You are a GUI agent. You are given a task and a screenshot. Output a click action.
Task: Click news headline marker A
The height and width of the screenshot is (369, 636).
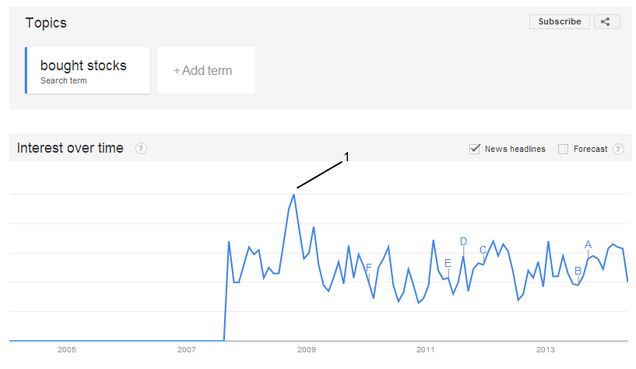(x=588, y=245)
